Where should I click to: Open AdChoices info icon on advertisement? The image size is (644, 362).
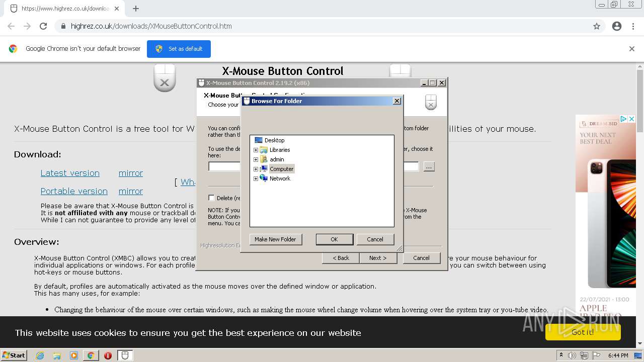pyautogui.click(x=623, y=119)
